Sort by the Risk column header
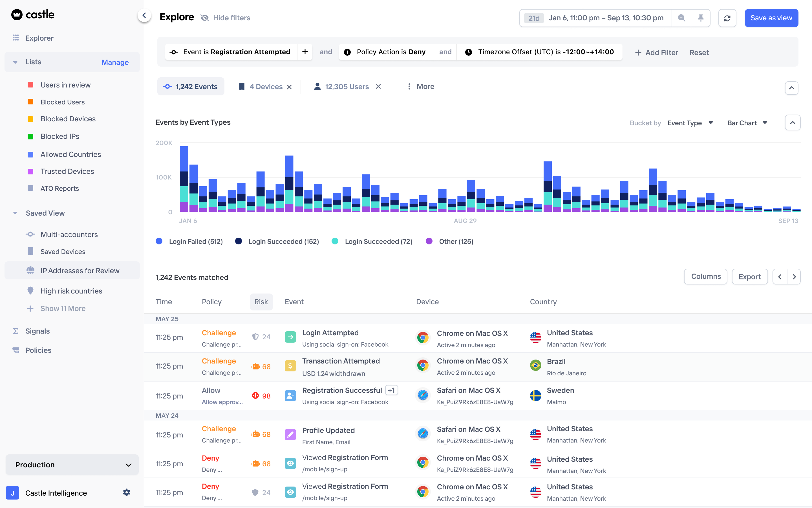The width and height of the screenshot is (812, 508). tap(261, 302)
